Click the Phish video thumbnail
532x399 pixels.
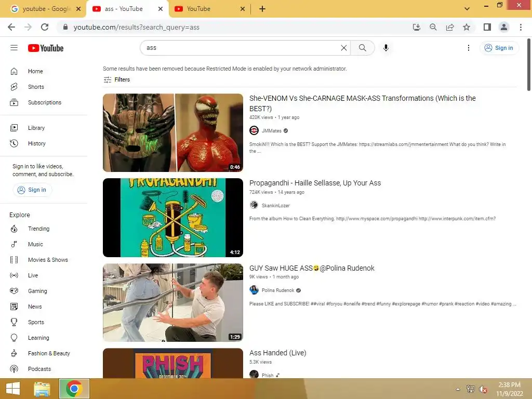pyautogui.click(x=173, y=363)
